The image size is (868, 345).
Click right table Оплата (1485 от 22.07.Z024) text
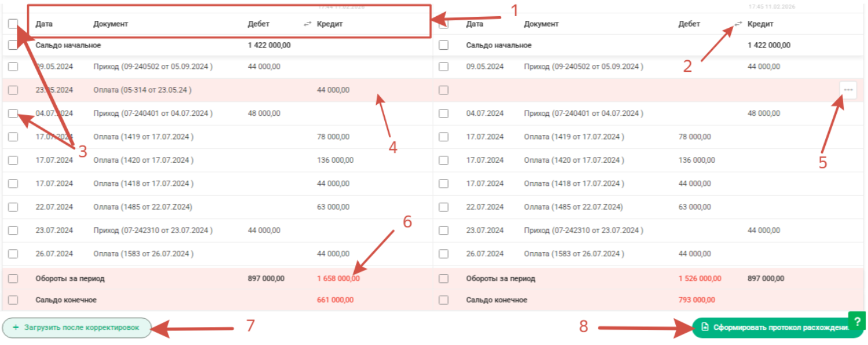(x=573, y=207)
